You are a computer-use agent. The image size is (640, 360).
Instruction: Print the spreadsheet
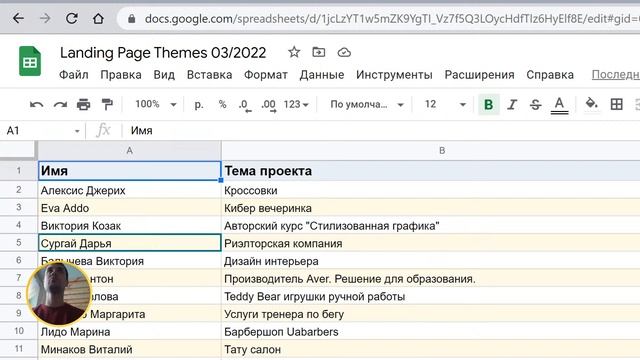[84, 105]
